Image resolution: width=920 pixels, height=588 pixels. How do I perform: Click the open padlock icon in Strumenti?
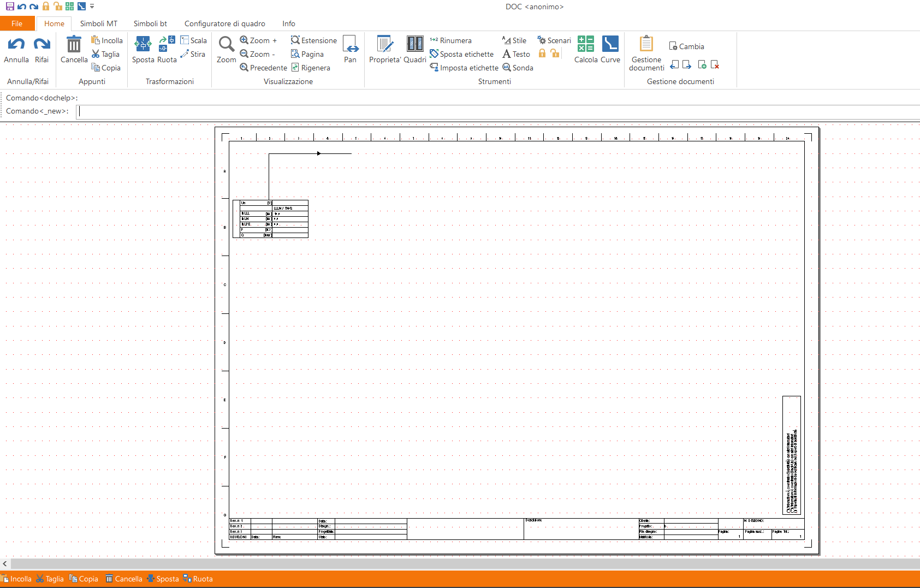tap(555, 54)
